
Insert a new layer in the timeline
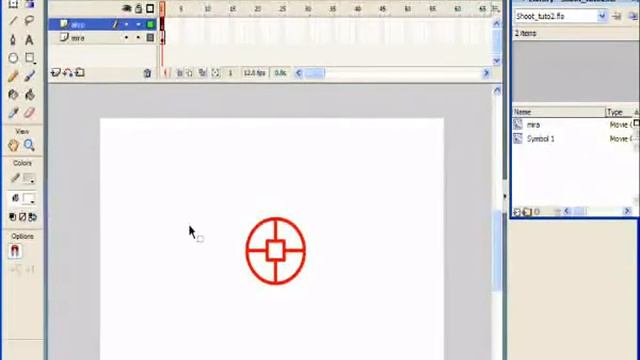coord(56,73)
